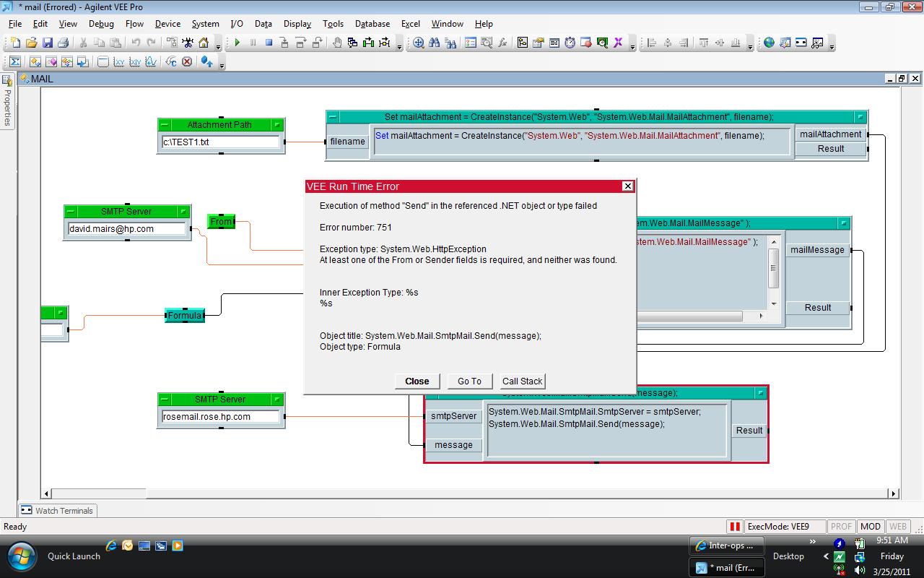Click the Stop program square icon
Screen dimensions: 924x578
[269, 43]
